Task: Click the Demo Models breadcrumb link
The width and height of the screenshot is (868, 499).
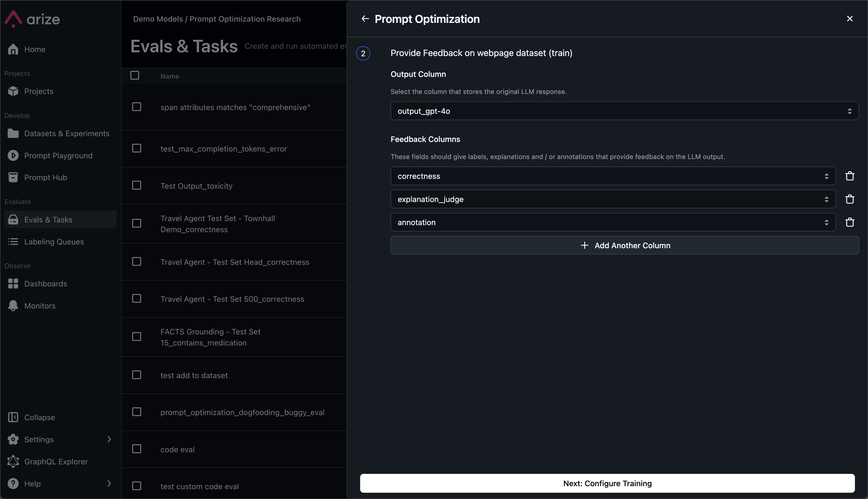Action: click(158, 19)
